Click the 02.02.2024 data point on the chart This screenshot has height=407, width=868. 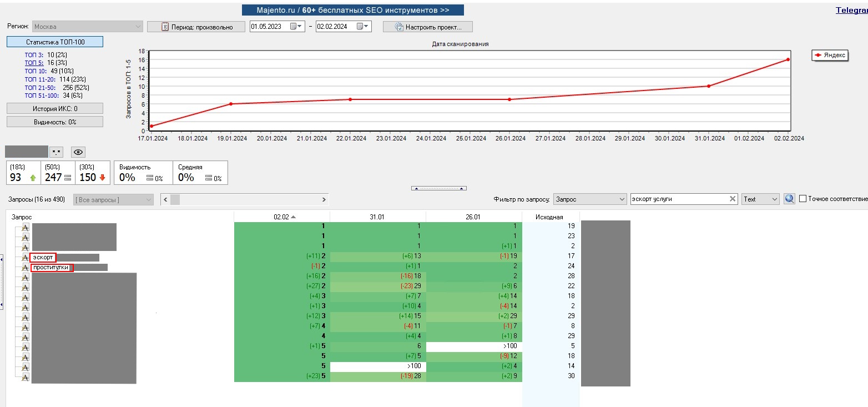tap(788, 59)
